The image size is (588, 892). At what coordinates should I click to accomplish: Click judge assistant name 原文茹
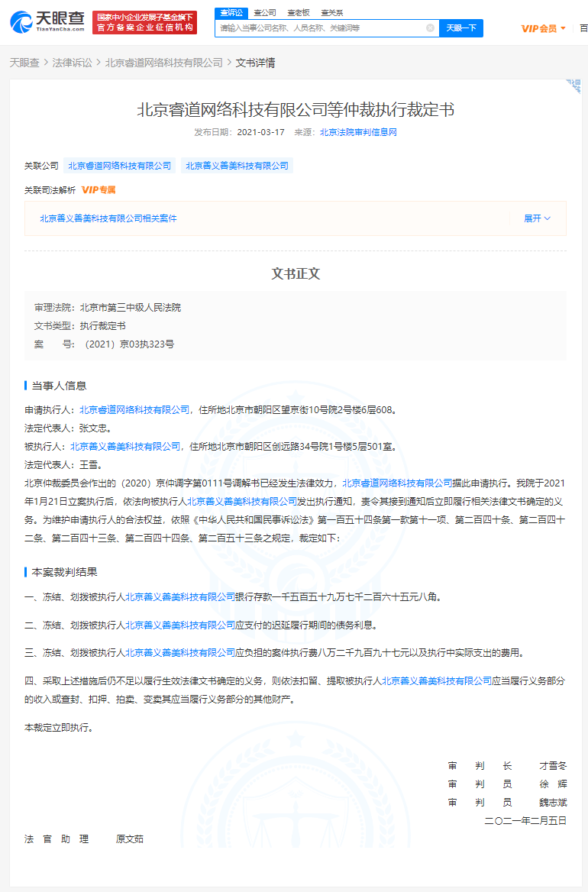tap(130, 839)
